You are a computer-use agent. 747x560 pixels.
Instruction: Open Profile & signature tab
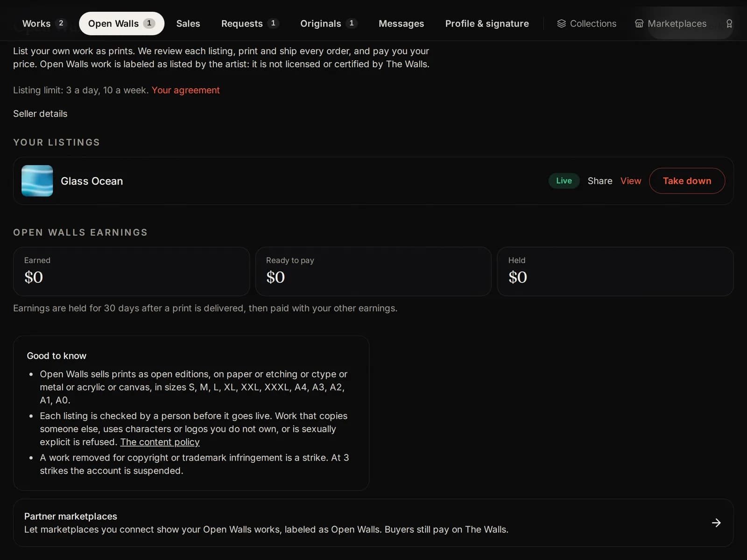coord(487,23)
